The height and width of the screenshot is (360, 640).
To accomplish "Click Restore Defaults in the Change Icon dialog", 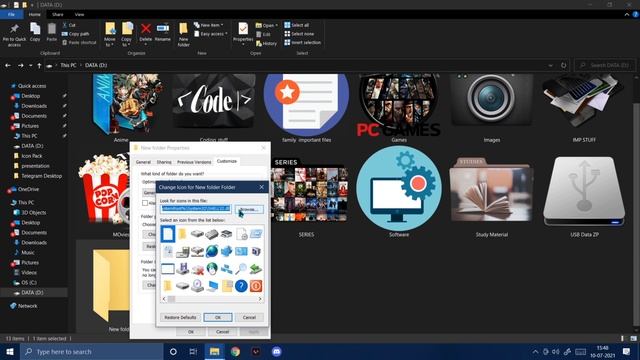I will (x=180, y=317).
